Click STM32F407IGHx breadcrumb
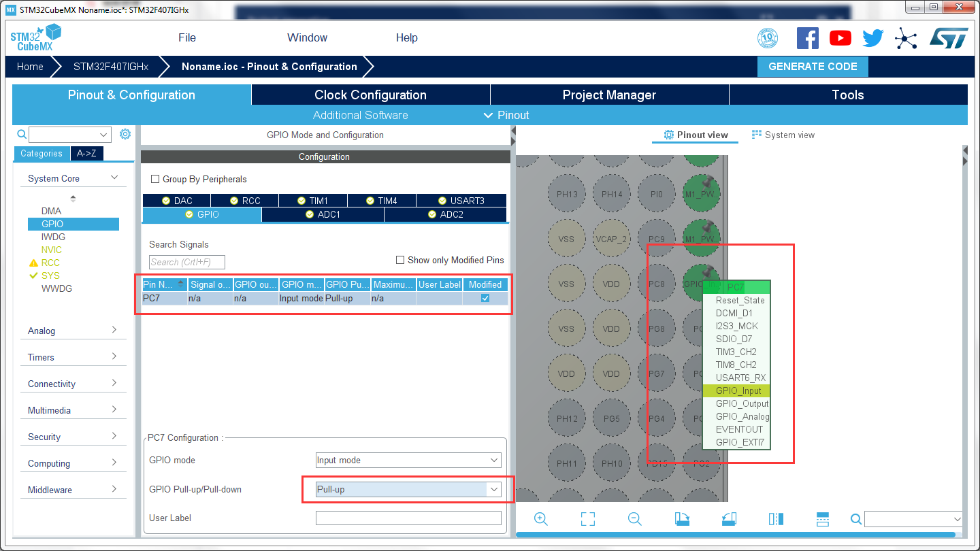Screen dimensions: 980x551 click(x=110, y=67)
